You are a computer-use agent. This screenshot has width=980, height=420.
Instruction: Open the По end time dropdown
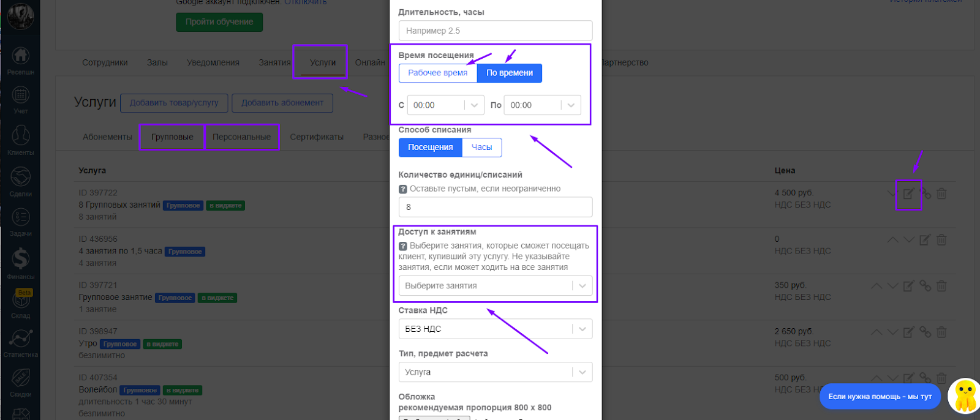click(x=543, y=105)
